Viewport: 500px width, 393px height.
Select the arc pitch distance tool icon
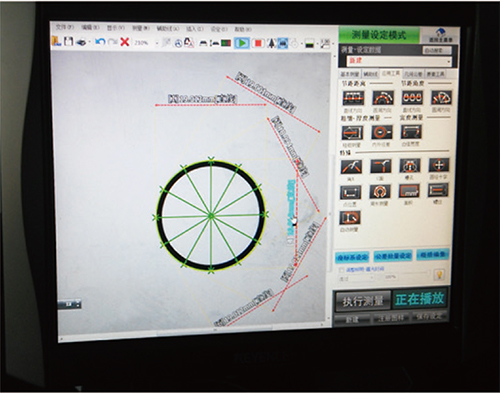coord(383,98)
